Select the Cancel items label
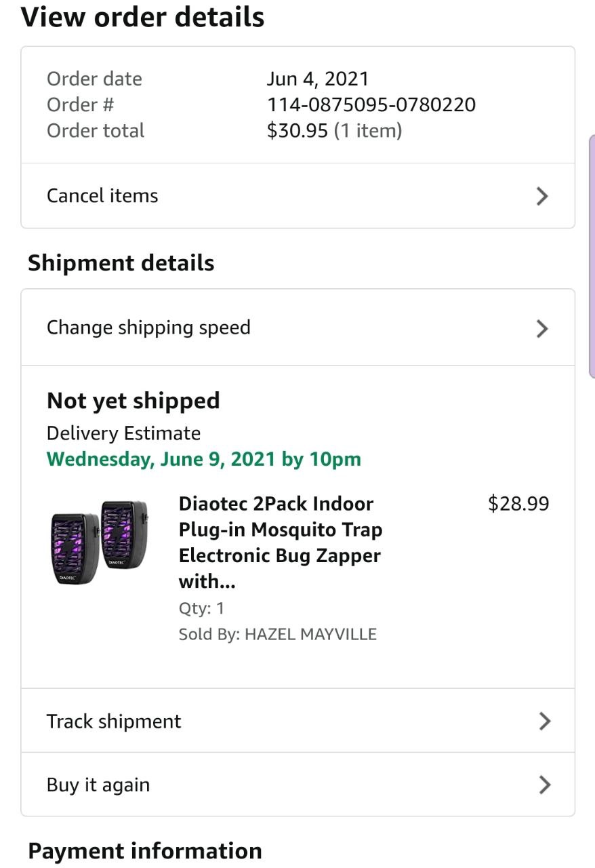Image resolution: width=595 pixels, height=868 pixels. pos(102,196)
